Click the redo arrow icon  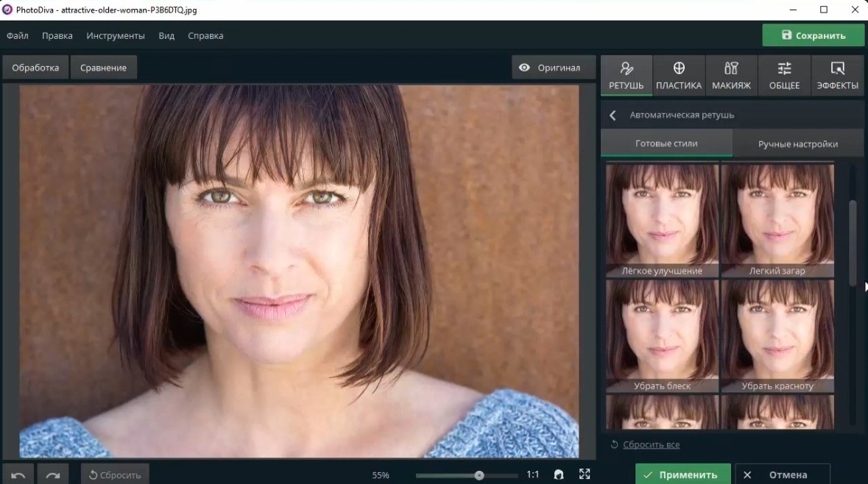click(x=53, y=474)
